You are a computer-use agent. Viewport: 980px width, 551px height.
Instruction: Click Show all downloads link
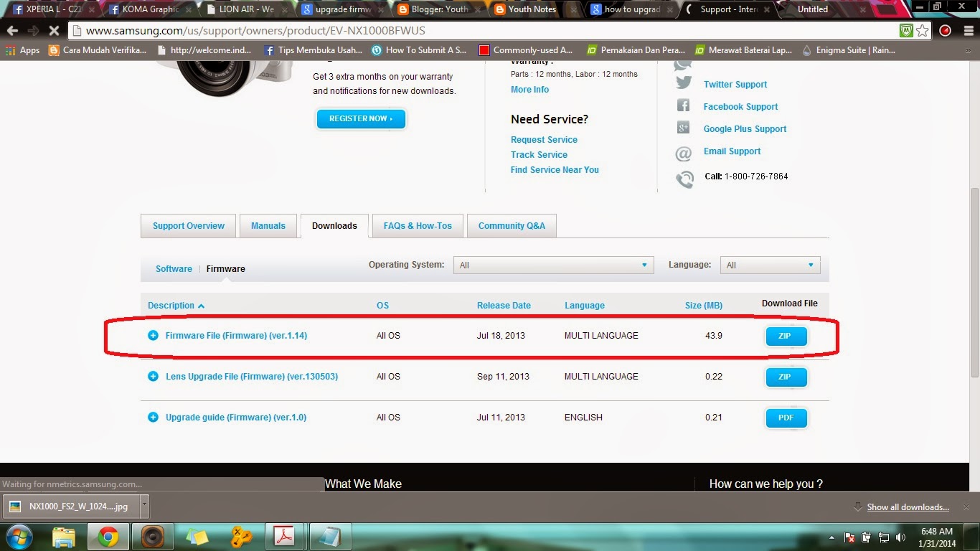pyautogui.click(x=908, y=507)
